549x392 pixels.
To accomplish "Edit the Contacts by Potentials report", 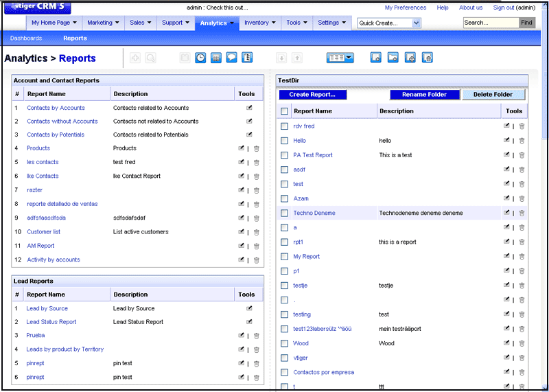I will tap(249, 135).
